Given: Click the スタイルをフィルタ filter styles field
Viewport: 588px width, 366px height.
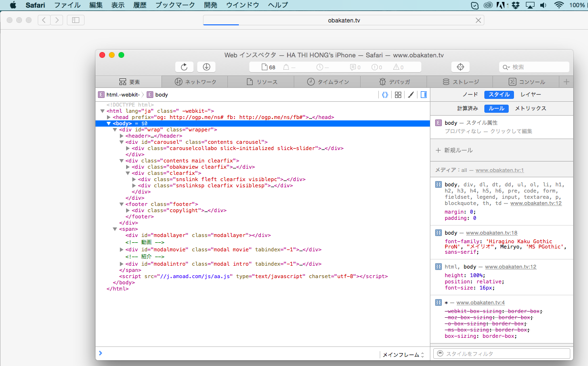Looking at the screenshot, I should [502, 354].
